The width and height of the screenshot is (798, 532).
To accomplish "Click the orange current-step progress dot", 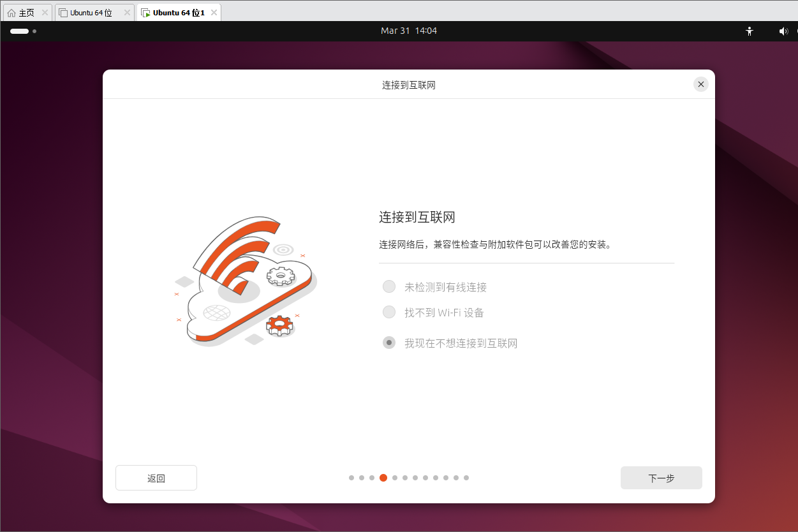I will [383, 478].
